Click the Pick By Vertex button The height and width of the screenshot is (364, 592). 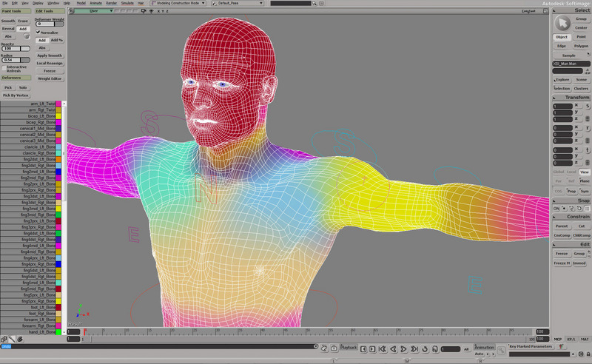coord(16,95)
